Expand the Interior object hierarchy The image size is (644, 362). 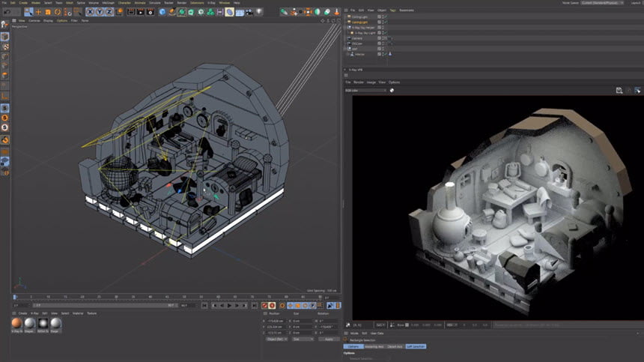click(347, 54)
